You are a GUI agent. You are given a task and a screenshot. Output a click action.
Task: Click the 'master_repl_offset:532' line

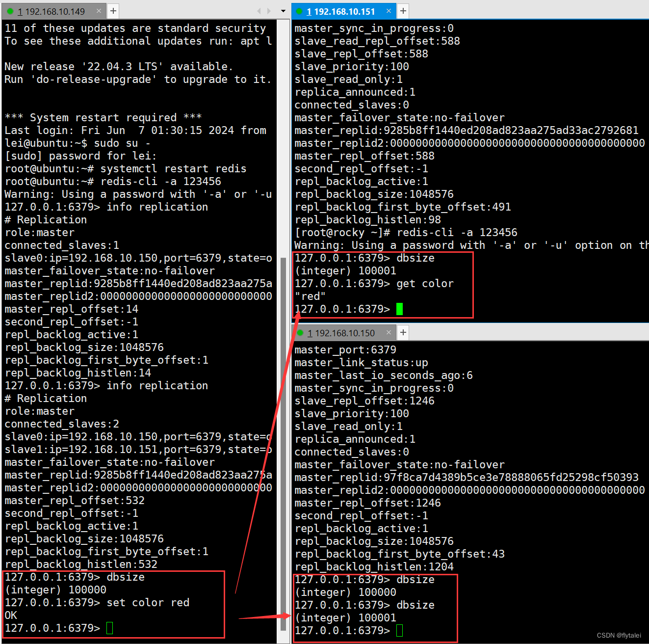click(x=75, y=500)
